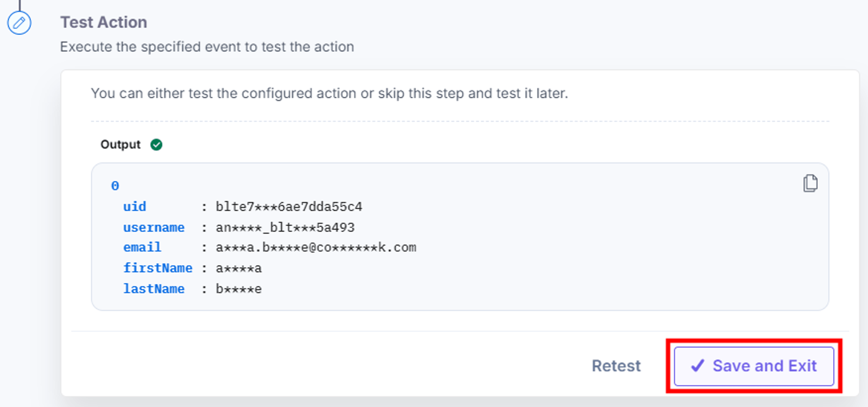Click the checkmark inside Save and Exit
Screen dimensions: 868x407
pyautogui.click(x=697, y=366)
